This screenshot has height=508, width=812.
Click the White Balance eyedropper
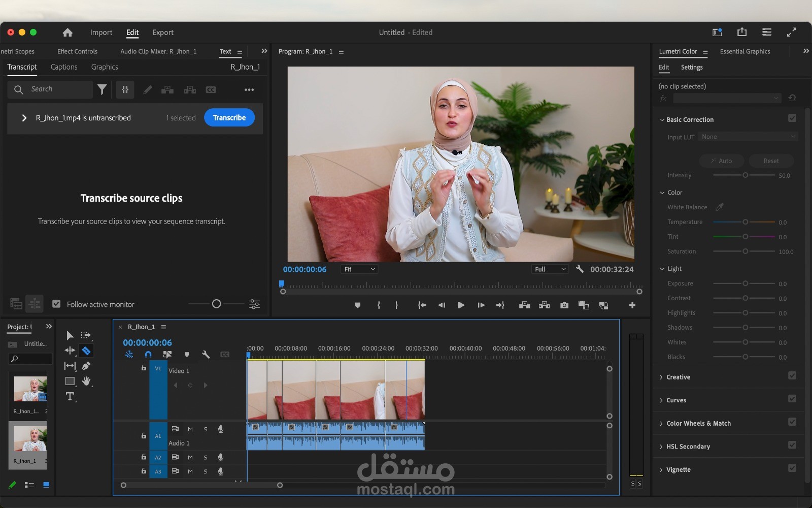[x=720, y=207]
